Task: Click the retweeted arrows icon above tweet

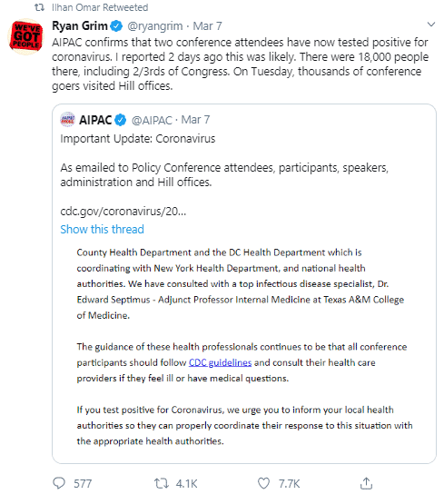Action: coord(39,7)
